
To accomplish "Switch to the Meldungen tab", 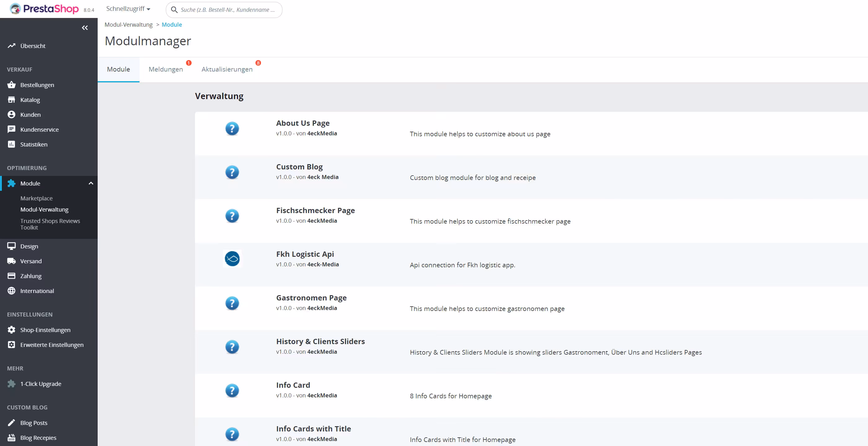I will (x=166, y=69).
